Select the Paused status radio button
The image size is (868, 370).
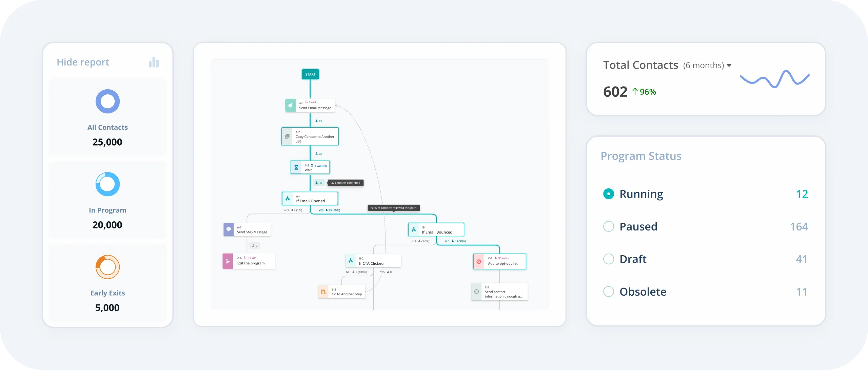tap(609, 226)
